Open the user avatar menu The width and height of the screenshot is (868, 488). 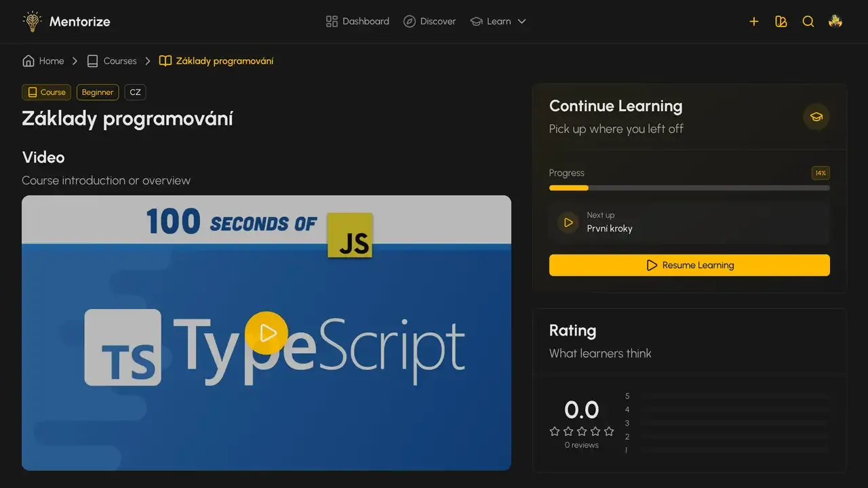(x=835, y=21)
